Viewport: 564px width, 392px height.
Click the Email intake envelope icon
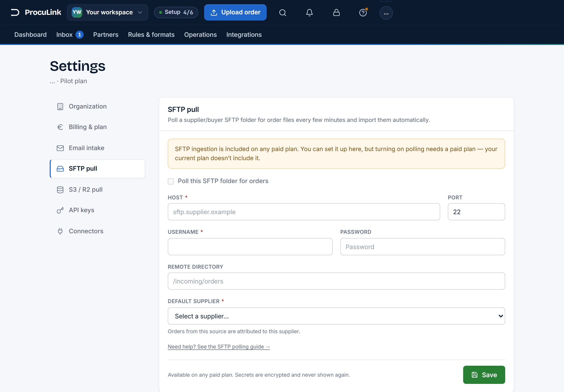(60, 148)
